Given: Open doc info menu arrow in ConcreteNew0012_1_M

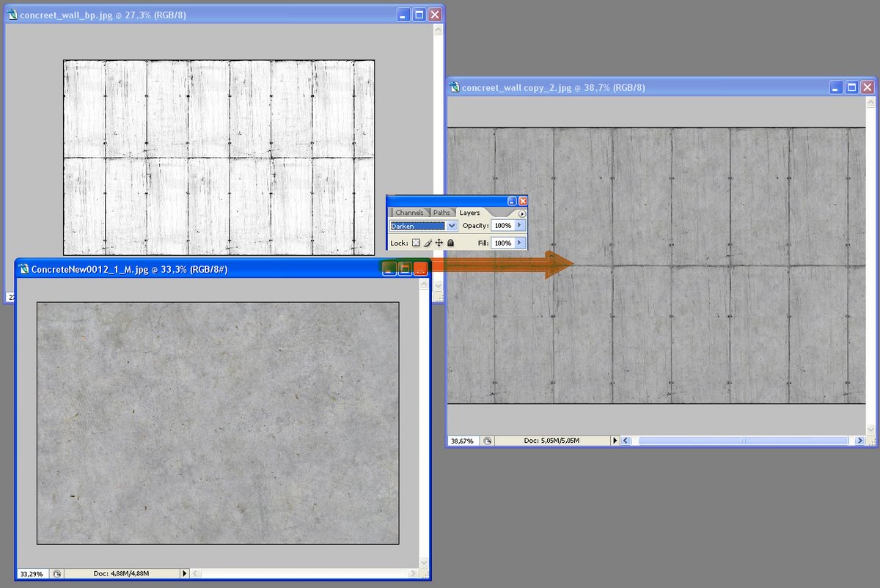Looking at the screenshot, I should pyautogui.click(x=184, y=573).
